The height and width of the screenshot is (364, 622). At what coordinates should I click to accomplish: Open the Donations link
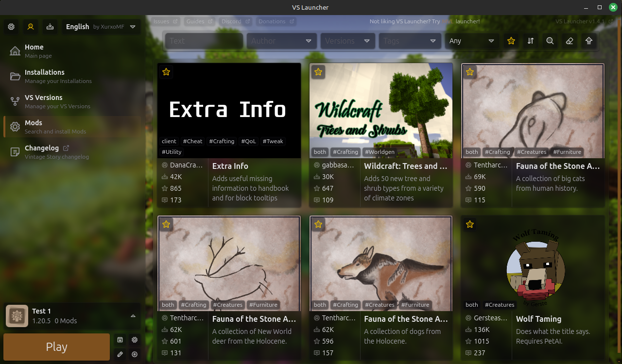coord(276,21)
